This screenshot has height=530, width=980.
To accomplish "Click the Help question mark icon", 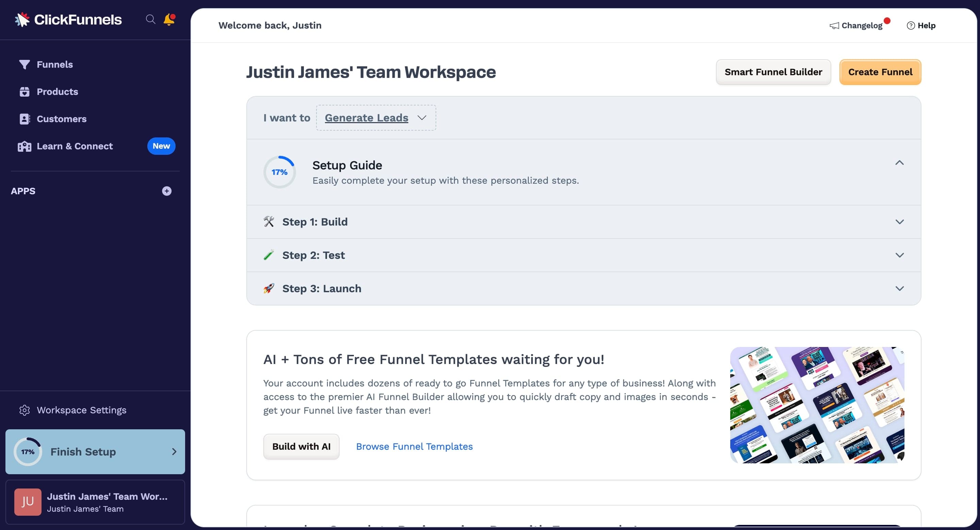I will click(911, 26).
